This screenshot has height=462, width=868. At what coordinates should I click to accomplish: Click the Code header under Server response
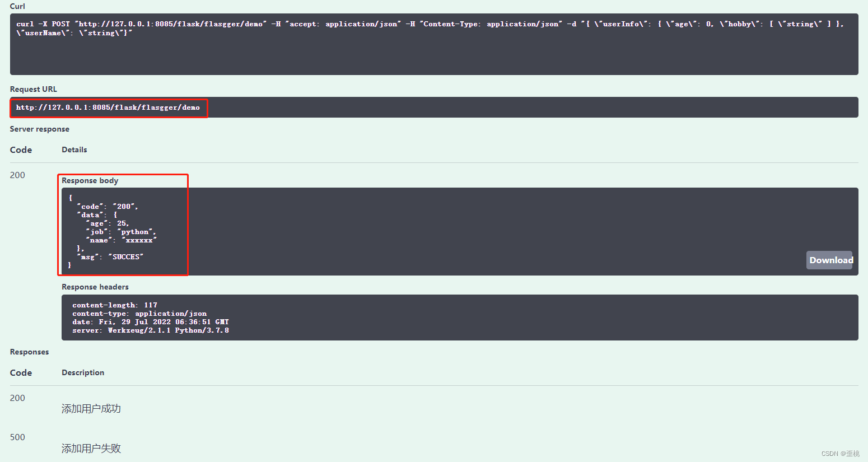[21, 150]
